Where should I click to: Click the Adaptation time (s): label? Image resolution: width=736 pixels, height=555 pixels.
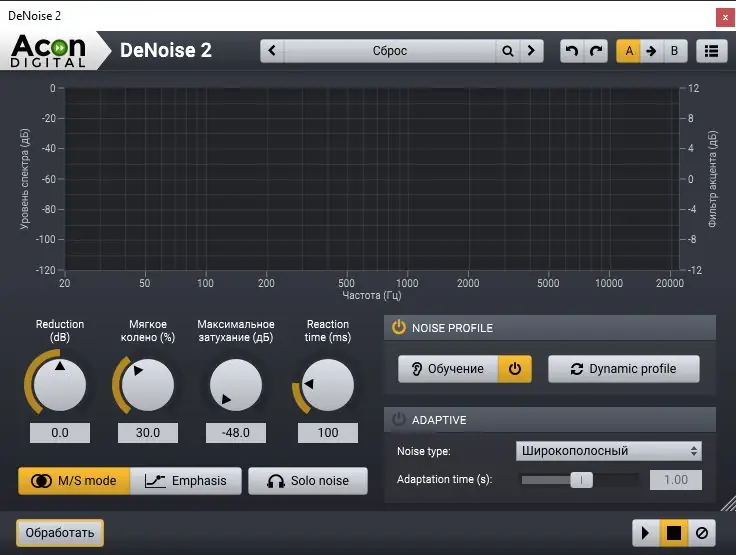[445, 479]
